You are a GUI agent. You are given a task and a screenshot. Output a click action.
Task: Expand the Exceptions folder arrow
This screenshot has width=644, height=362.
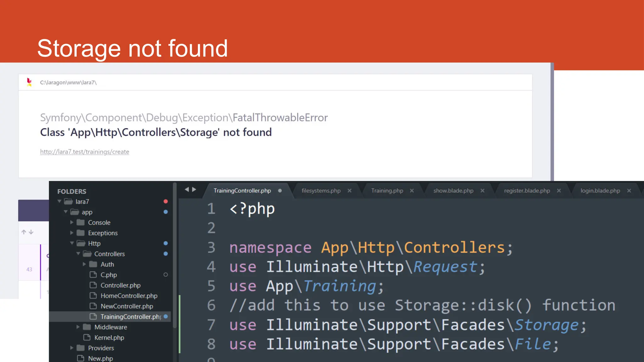pos(72,233)
